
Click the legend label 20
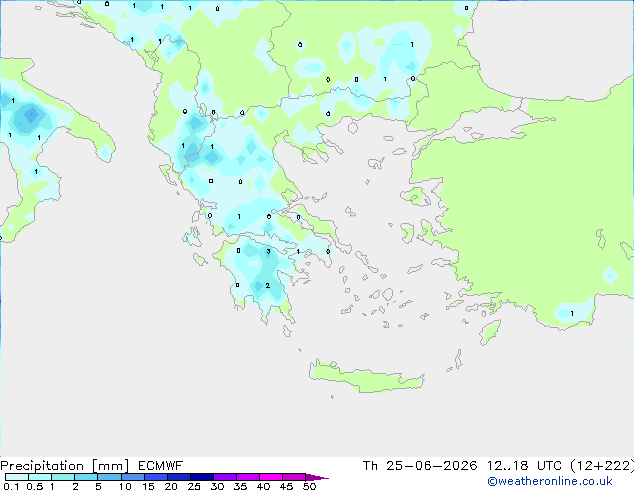tap(171, 486)
